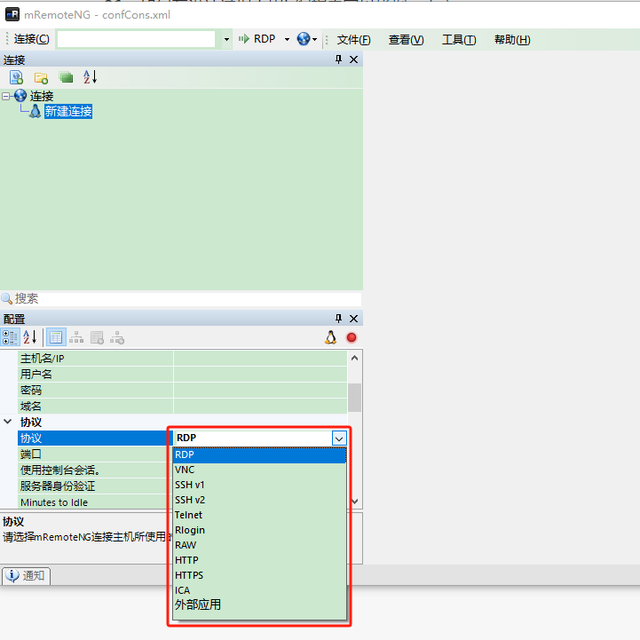This screenshot has height=640, width=640.
Task: Collapse the 协议 category in config grid
Action: click(x=8, y=422)
